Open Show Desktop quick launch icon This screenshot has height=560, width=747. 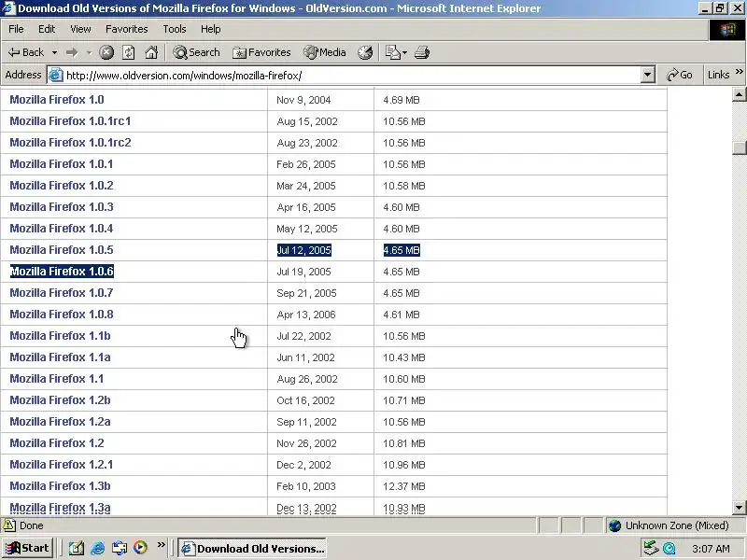click(x=77, y=548)
